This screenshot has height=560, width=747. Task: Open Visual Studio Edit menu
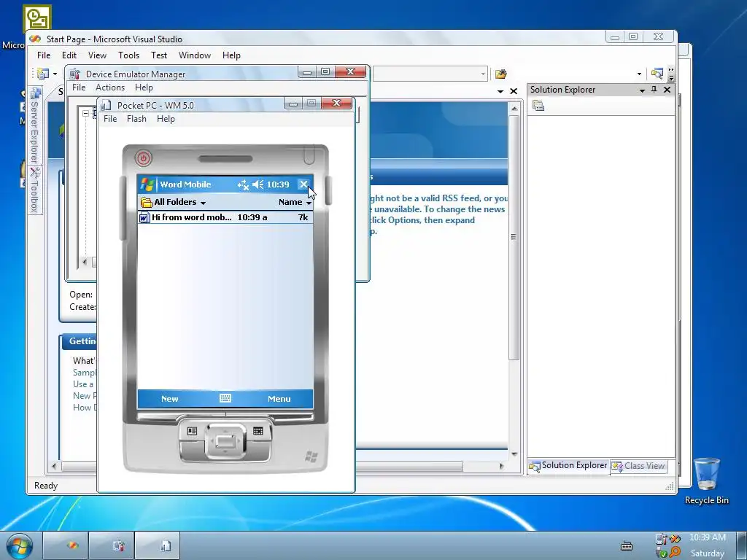pos(69,55)
